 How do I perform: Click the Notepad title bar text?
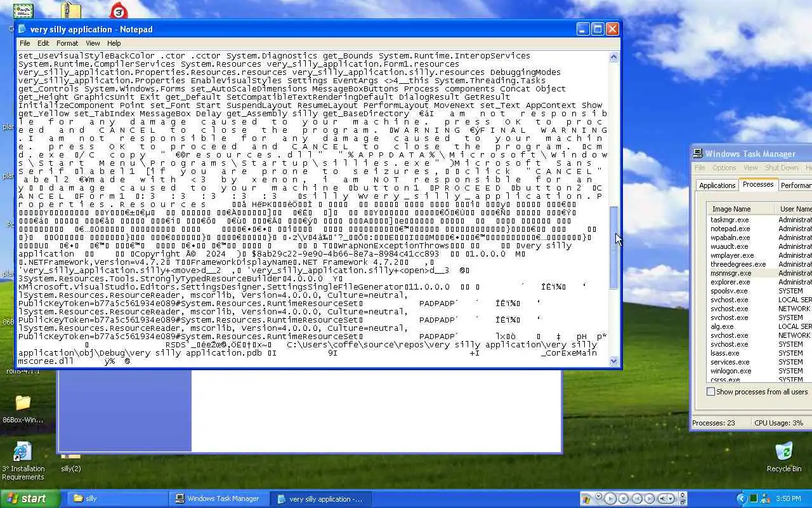(91, 29)
